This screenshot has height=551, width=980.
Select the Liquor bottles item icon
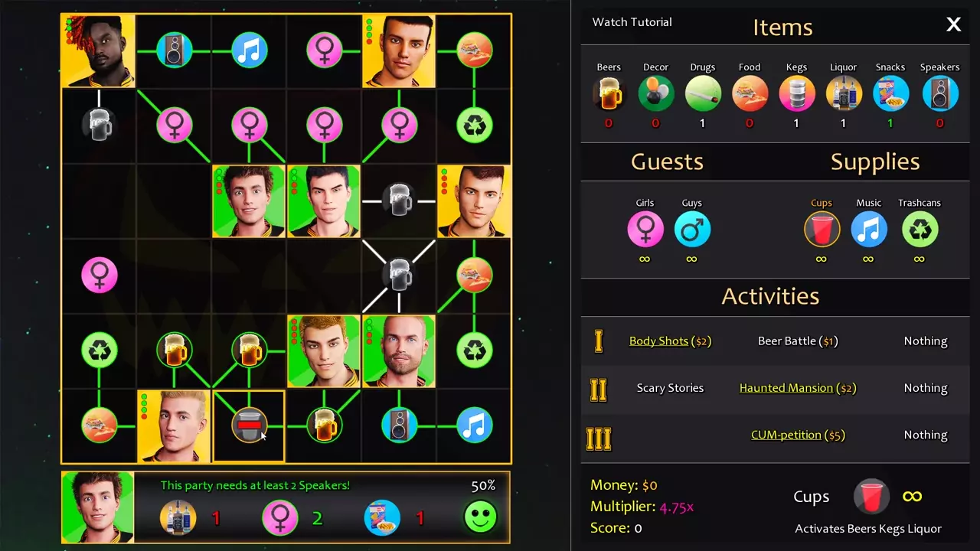point(844,94)
